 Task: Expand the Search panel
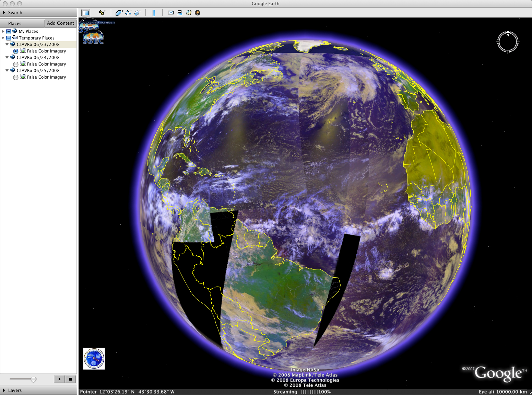[x=4, y=12]
